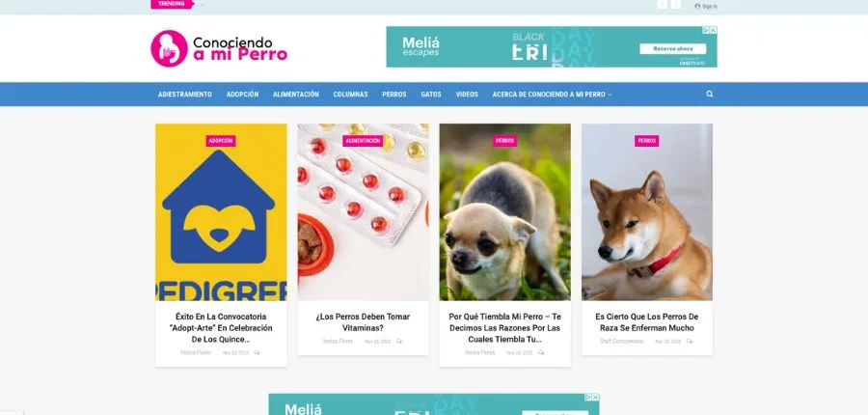Click the Trending label badge
Image resolution: width=868 pixels, height=415 pixels.
[172, 4]
